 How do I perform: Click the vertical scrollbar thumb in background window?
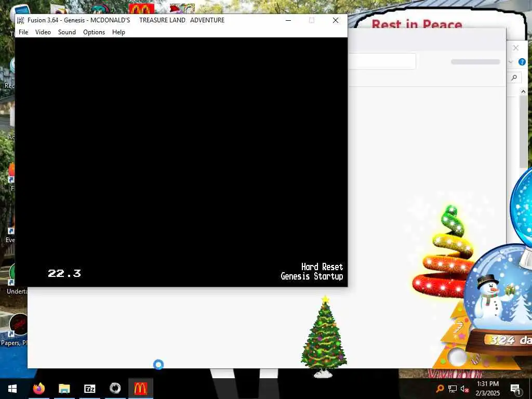[x=523, y=132]
